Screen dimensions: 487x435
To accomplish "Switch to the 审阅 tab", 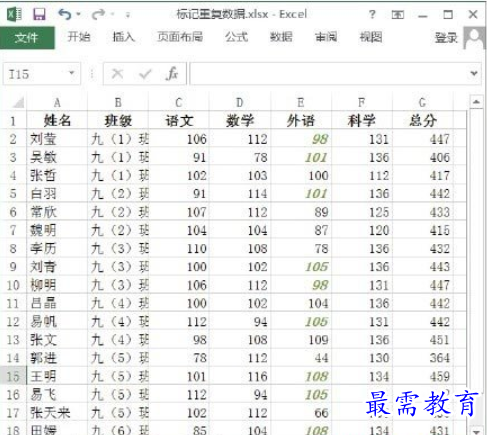I will pos(326,37).
